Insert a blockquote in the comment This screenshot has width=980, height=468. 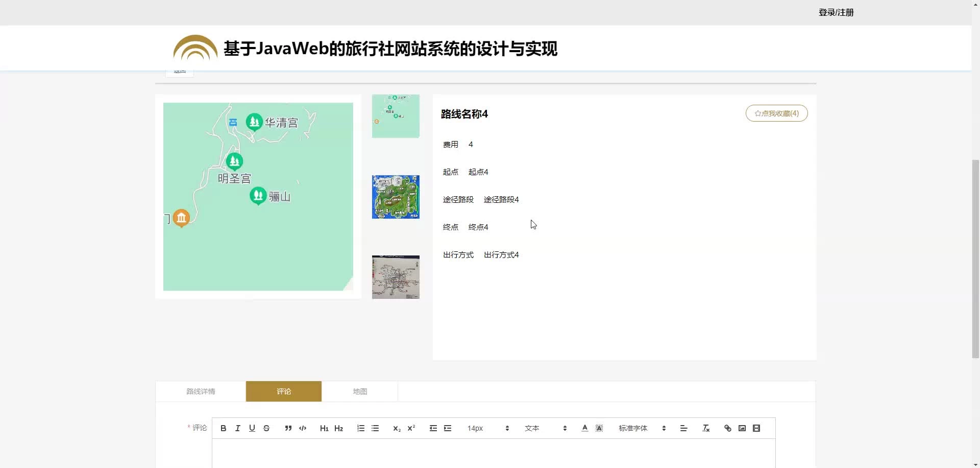[x=288, y=428]
